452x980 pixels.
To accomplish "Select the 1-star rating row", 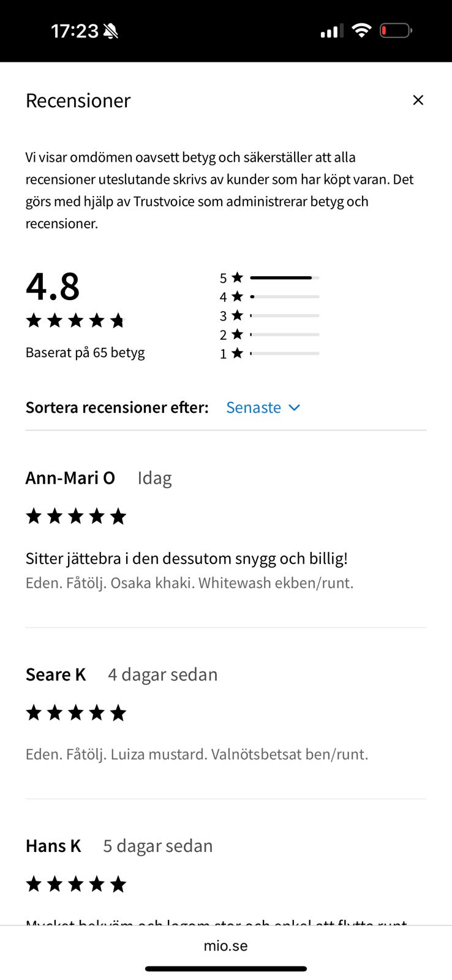I will (269, 353).
